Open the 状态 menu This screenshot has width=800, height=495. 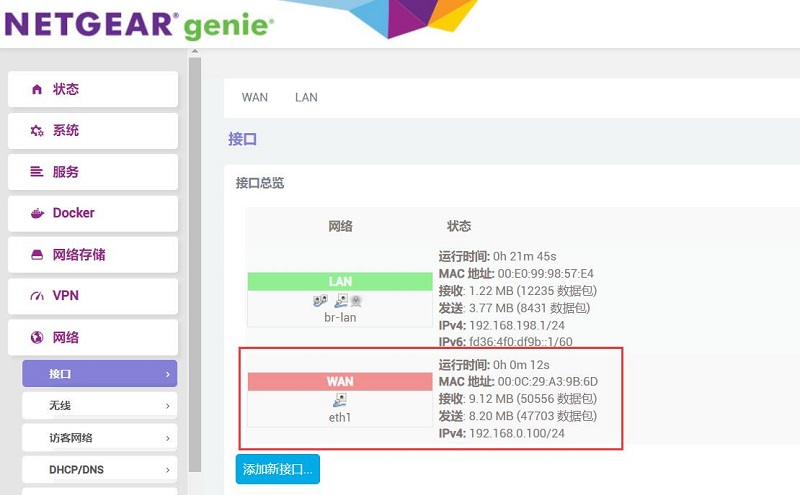(93, 89)
